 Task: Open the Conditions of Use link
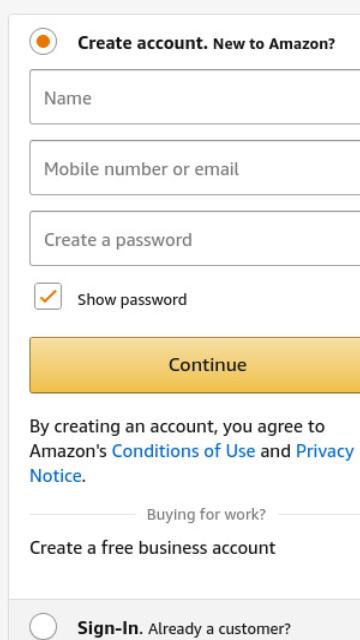coord(183,451)
